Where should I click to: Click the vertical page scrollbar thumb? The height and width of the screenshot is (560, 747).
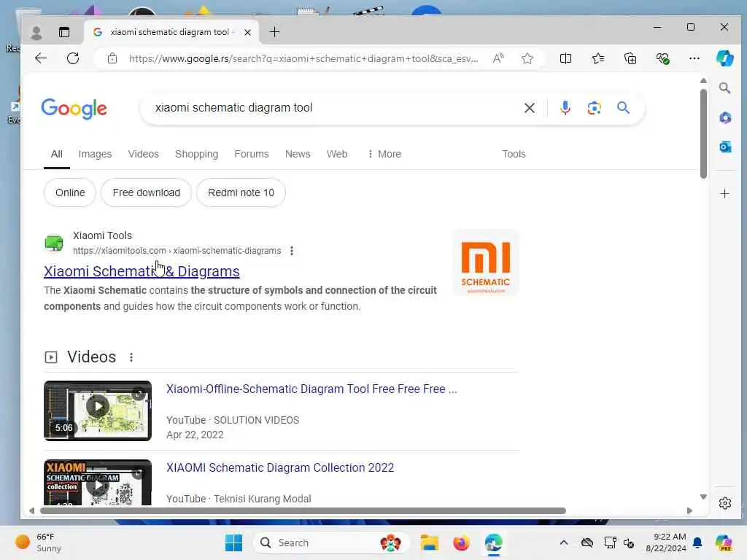703,134
